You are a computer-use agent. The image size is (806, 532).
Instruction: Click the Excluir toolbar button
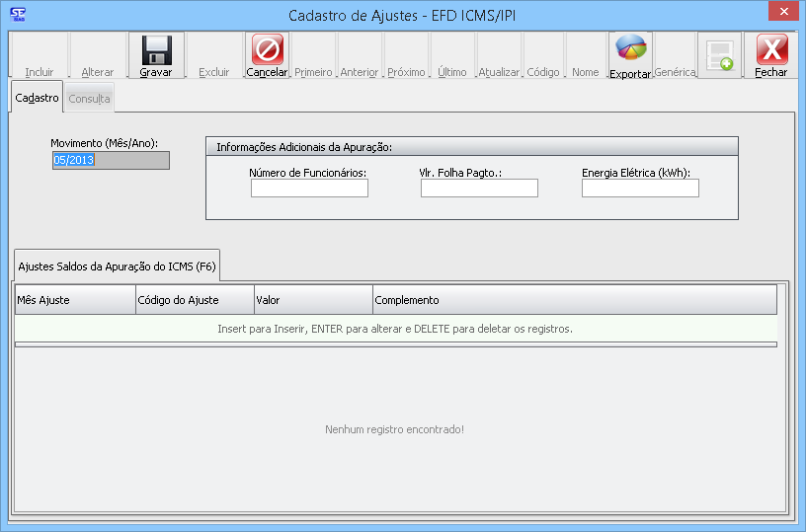(x=213, y=55)
